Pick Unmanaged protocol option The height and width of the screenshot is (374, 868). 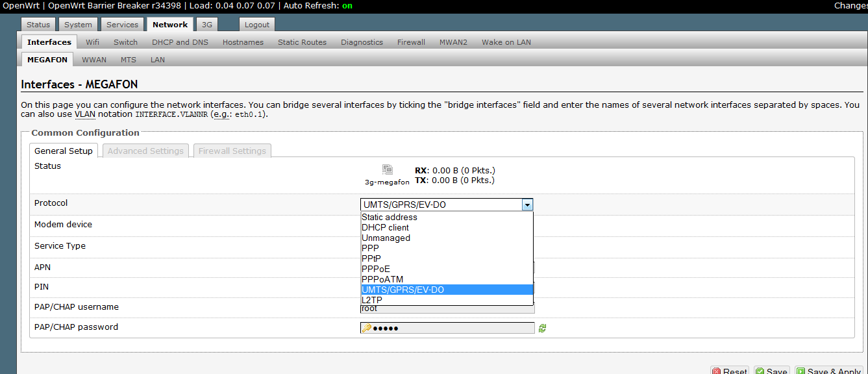tap(447, 238)
